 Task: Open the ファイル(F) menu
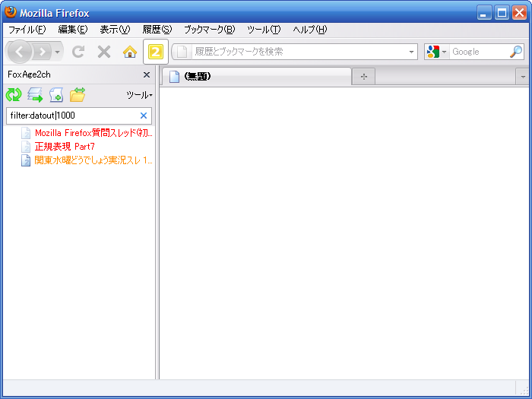coord(27,30)
